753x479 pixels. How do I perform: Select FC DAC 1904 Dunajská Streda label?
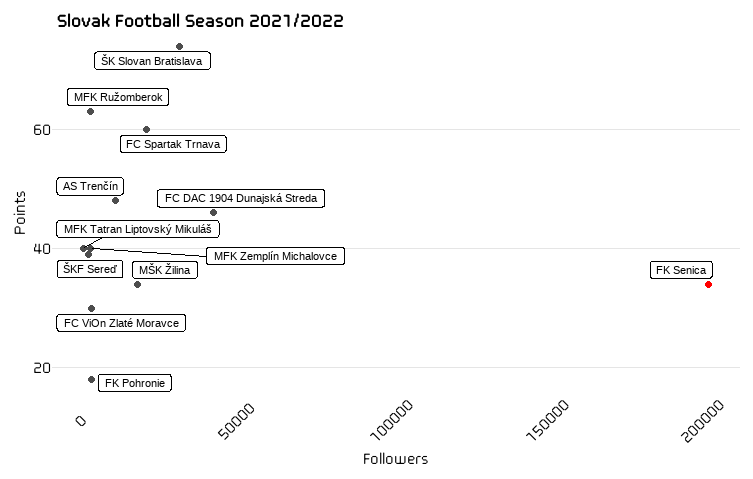pos(241,198)
